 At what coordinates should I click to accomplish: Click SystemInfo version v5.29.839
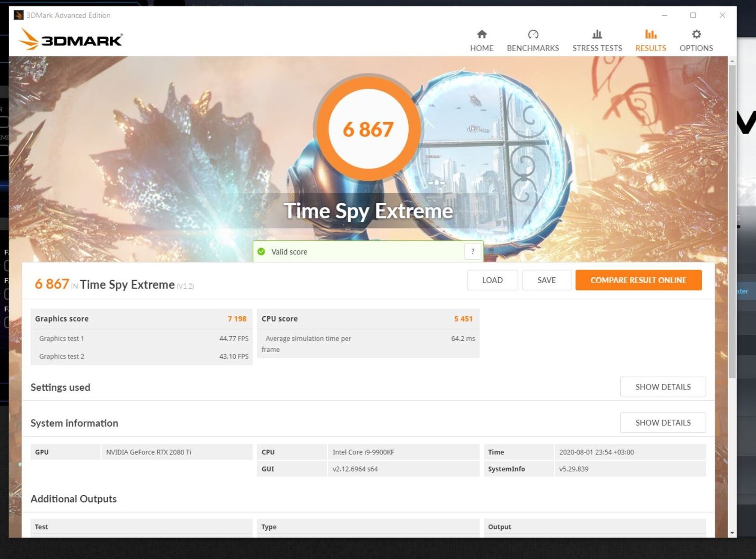(x=574, y=469)
